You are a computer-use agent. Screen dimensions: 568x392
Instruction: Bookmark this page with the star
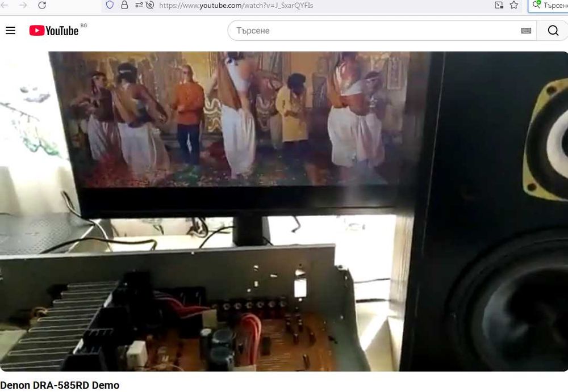(x=513, y=5)
